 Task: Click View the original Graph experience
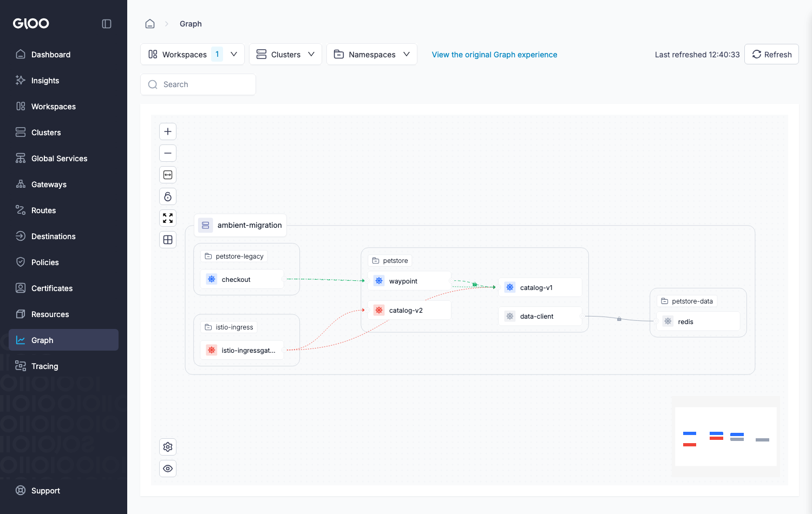tap(494, 55)
